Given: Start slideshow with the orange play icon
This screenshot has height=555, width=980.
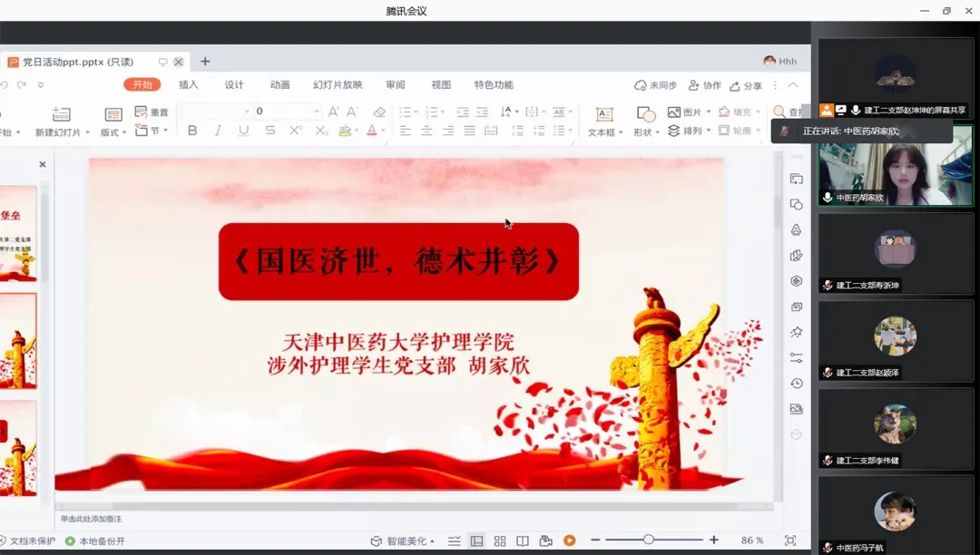Looking at the screenshot, I should coord(569,540).
